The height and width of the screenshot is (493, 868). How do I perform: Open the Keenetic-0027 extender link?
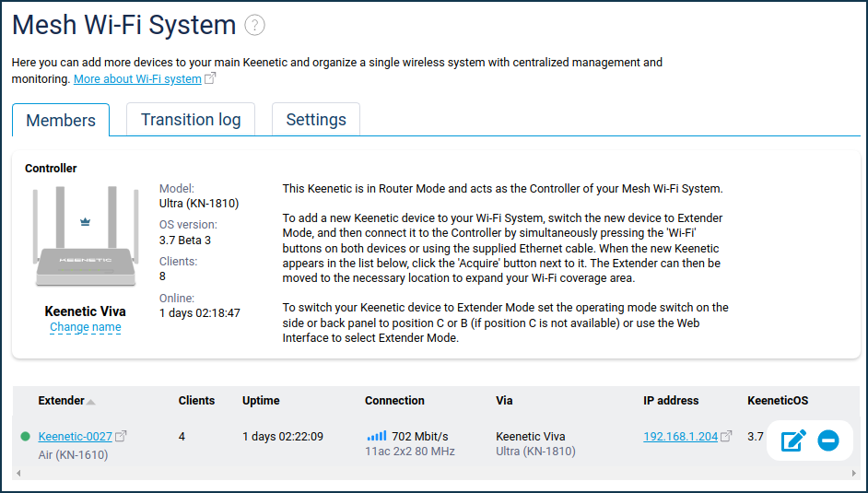[76, 436]
